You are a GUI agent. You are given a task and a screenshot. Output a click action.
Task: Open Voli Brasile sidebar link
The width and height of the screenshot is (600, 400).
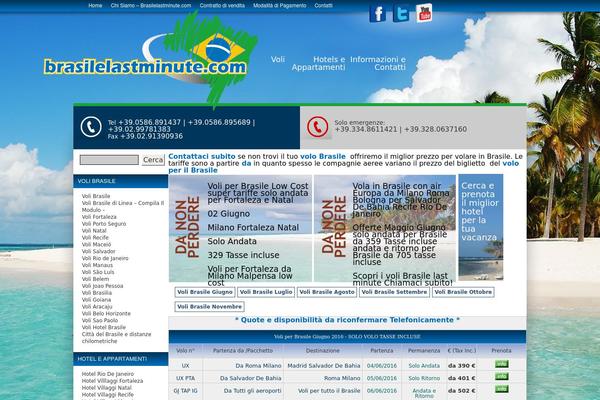click(x=96, y=196)
